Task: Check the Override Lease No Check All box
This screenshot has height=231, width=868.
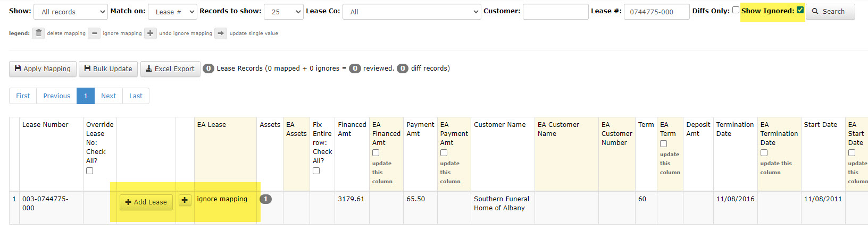Action: click(89, 171)
